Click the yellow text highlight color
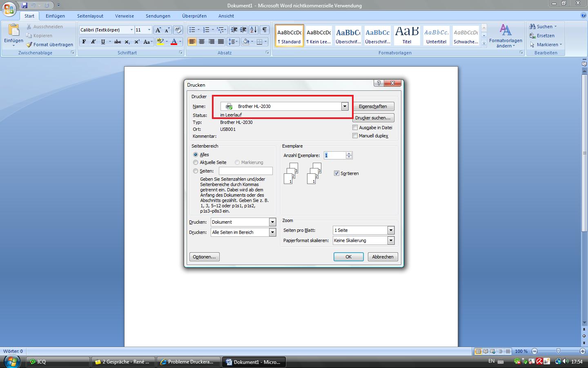 click(160, 42)
